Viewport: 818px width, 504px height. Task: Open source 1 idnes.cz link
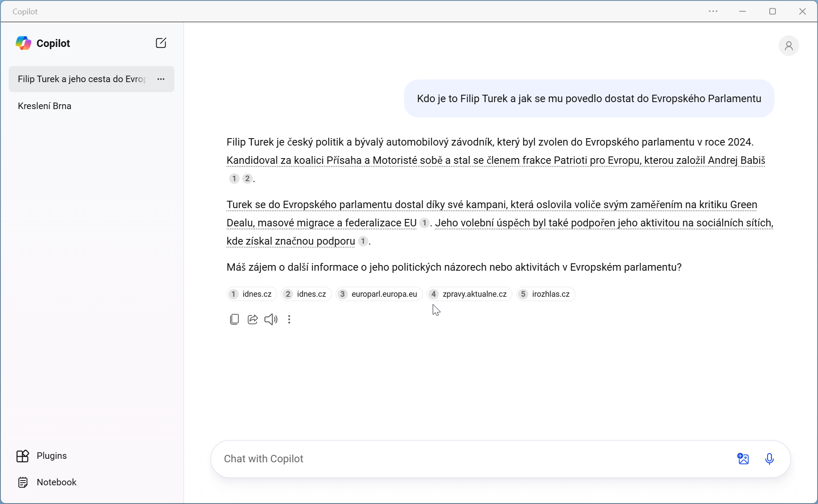point(252,294)
